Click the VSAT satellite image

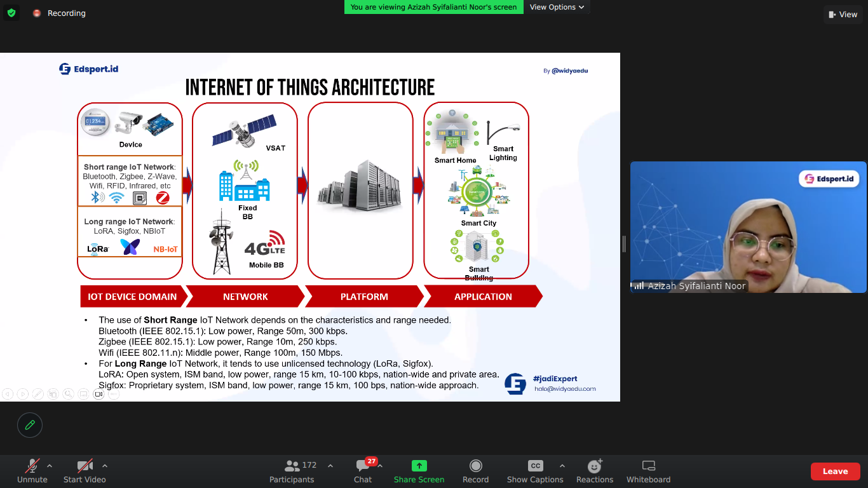243,131
